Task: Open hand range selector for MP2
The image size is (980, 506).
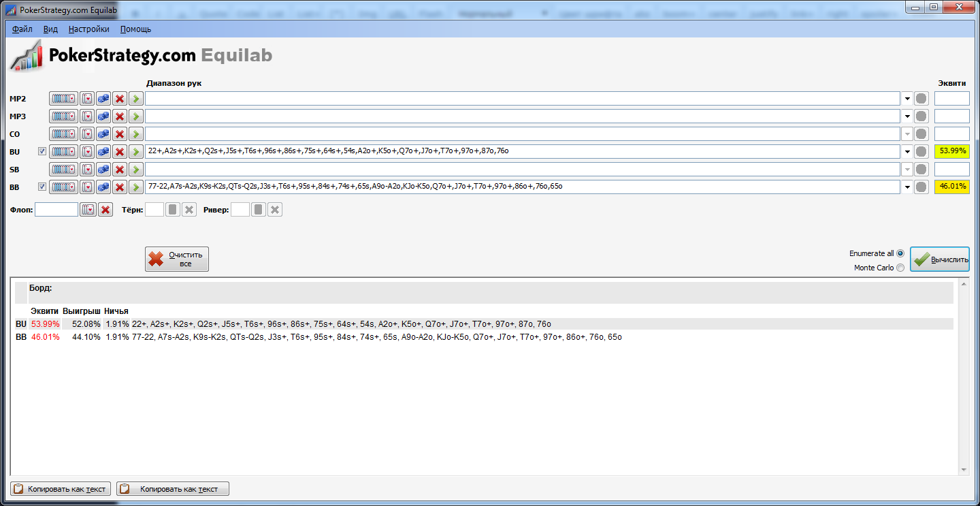Action: 63,99
